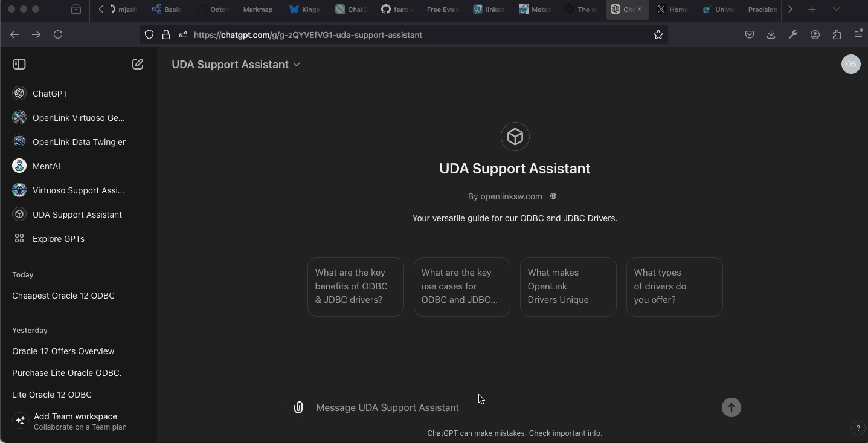Switch to the Metad tab
Image resolution: width=868 pixels, height=443 pixels.
tap(535, 9)
